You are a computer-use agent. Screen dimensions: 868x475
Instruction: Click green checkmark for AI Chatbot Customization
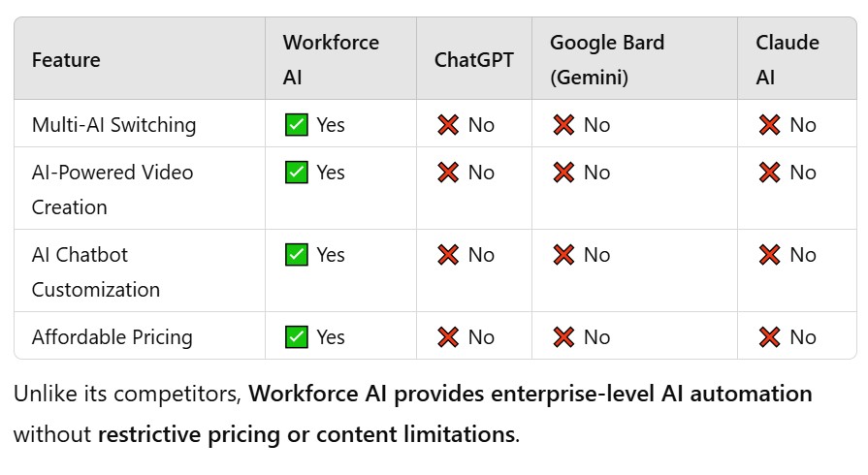(296, 255)
